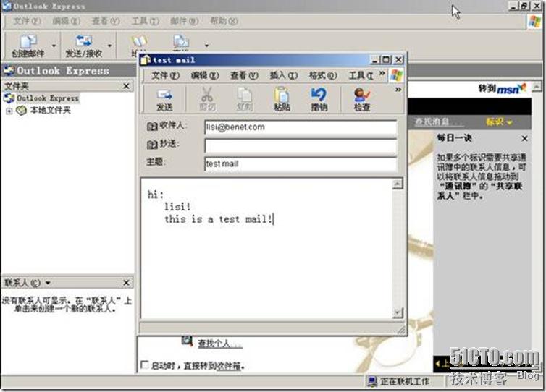Click the working online status icon
546x392 pixels.
[x=372, y=382]
